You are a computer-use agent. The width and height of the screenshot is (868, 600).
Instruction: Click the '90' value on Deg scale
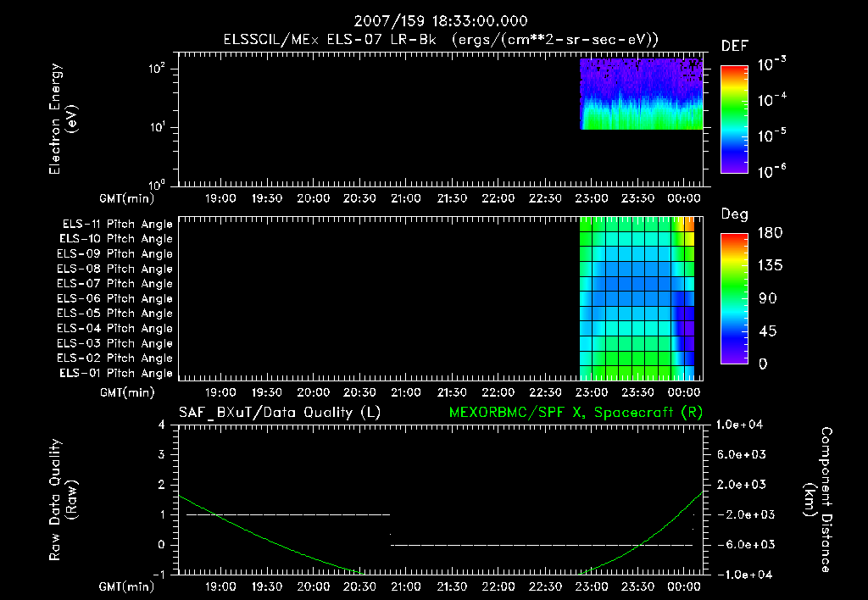pyautogui.click(x=768, y=299)
